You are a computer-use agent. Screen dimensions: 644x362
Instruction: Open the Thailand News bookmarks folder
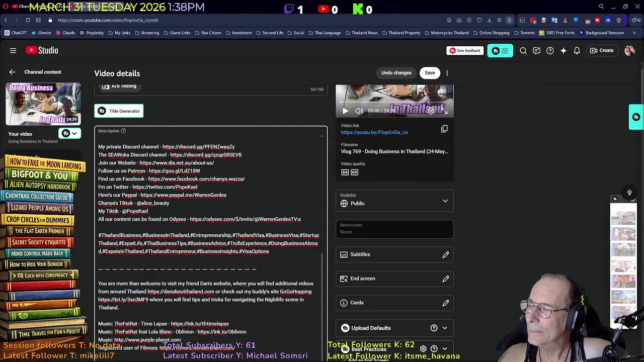361,33
